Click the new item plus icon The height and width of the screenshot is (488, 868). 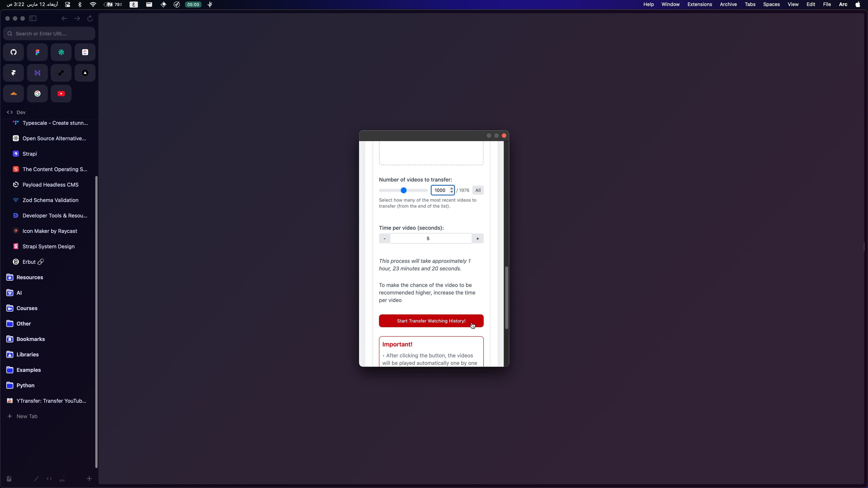[x=89, y=479]
